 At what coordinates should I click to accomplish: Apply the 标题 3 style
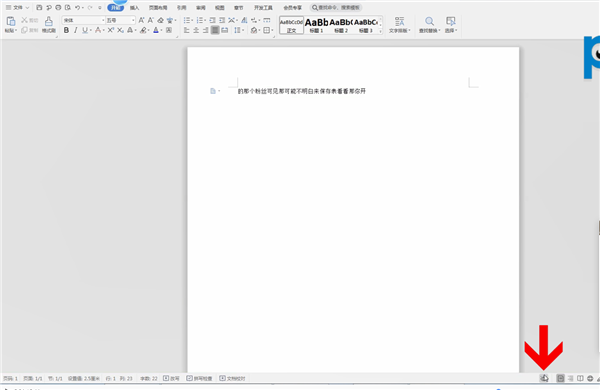click(366, 25)
